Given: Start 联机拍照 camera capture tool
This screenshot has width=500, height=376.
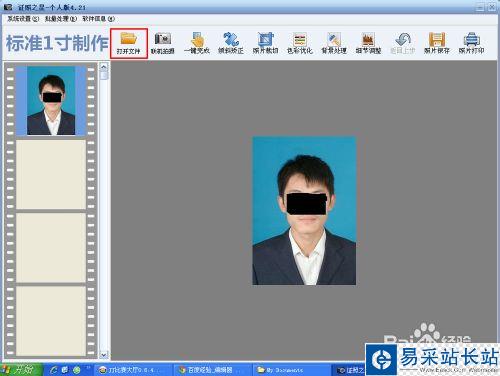Looking at the screenshot, I should click(x=163, y=43).
